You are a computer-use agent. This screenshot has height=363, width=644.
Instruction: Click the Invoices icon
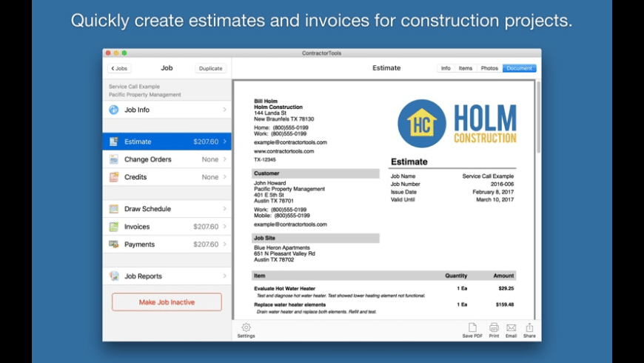[x=114, y=227]
